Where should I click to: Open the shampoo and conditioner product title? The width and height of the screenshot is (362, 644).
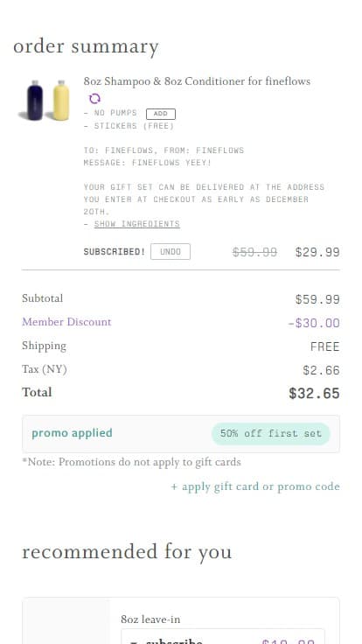click(x=197, y=81)
